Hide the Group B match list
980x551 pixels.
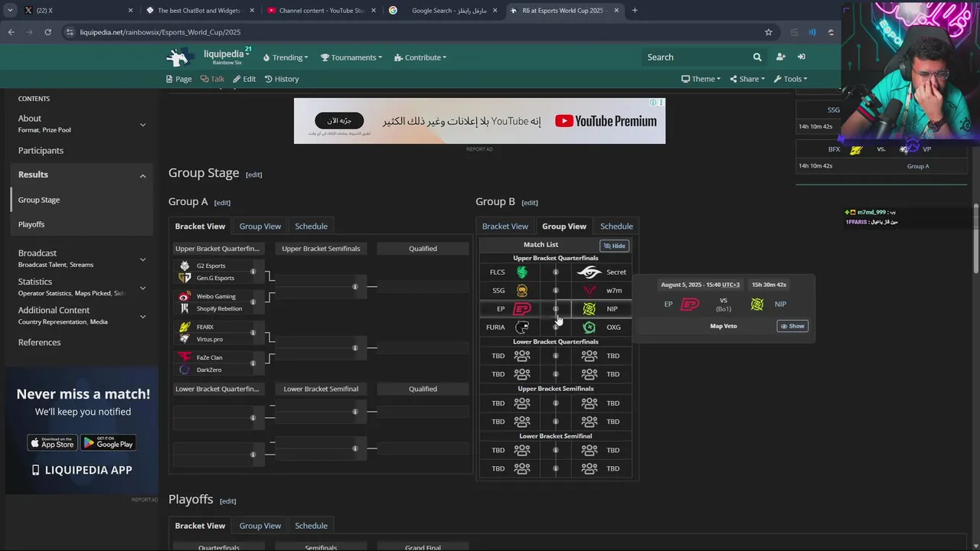click(x=614, y=246)
